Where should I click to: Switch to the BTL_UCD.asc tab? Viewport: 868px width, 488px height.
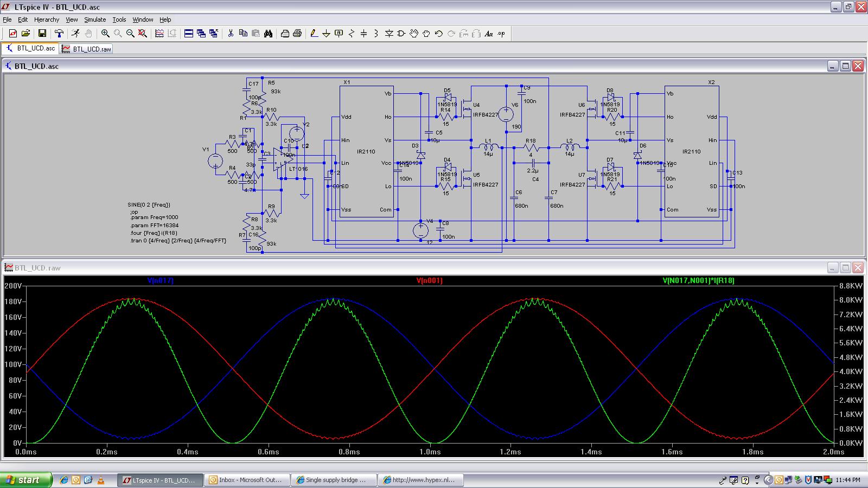pos(31,48)
